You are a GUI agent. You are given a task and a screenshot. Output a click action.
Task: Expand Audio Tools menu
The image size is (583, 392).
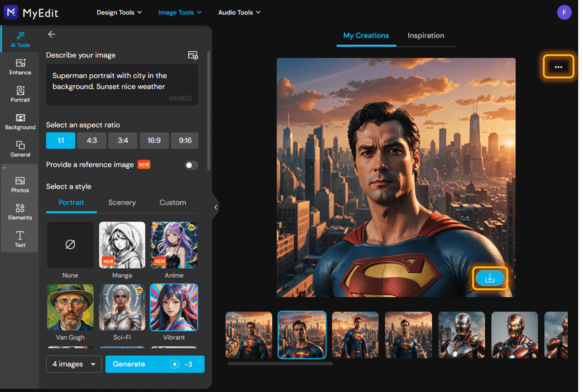239,12
